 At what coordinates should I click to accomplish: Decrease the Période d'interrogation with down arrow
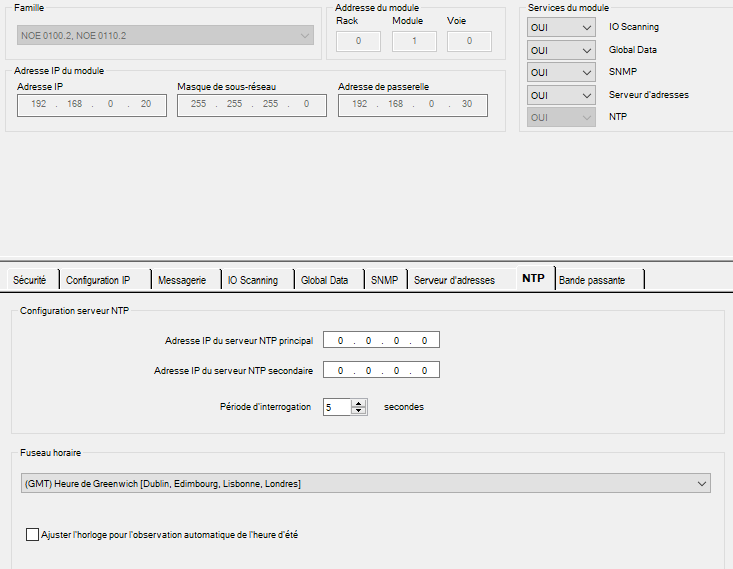point(360,411)
